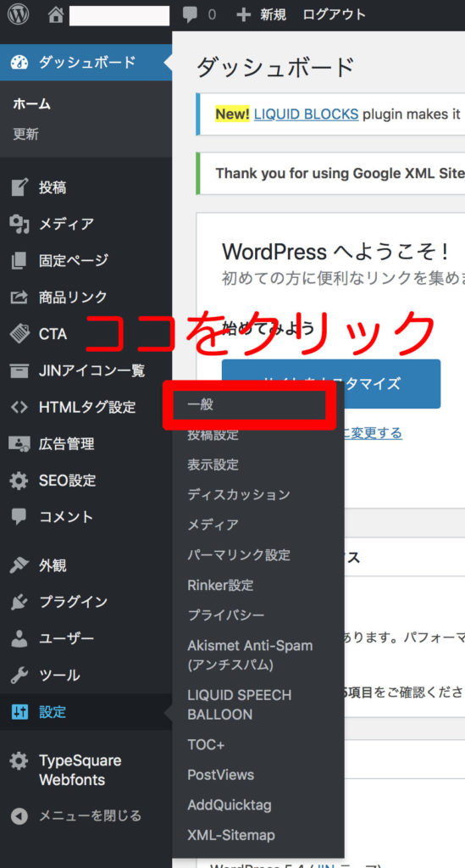Click the LIQUID BLOCKS link
The image size is (465, 868).
[307, 114]
